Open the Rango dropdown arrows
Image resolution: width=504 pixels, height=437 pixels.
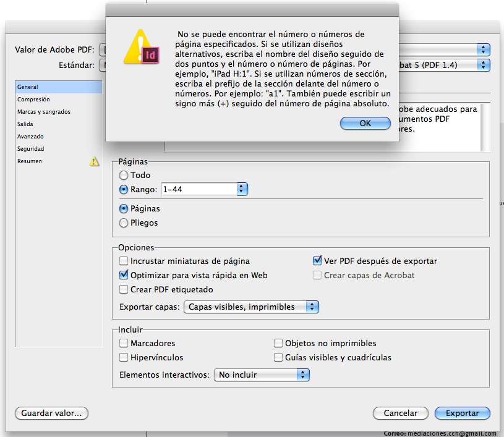[x=242, y=189]
